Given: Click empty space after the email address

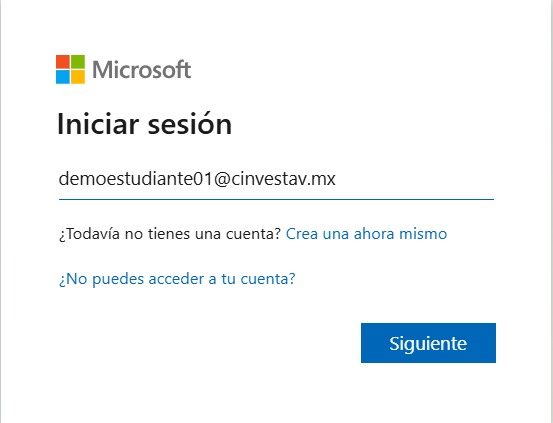Looking at the screenshot, I should (414, 179).
